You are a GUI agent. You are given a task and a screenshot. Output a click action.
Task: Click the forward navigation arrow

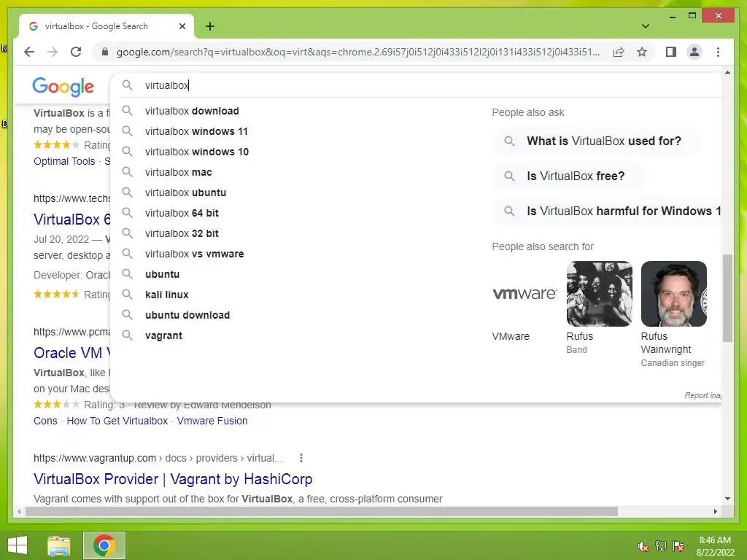pos(53,52)
